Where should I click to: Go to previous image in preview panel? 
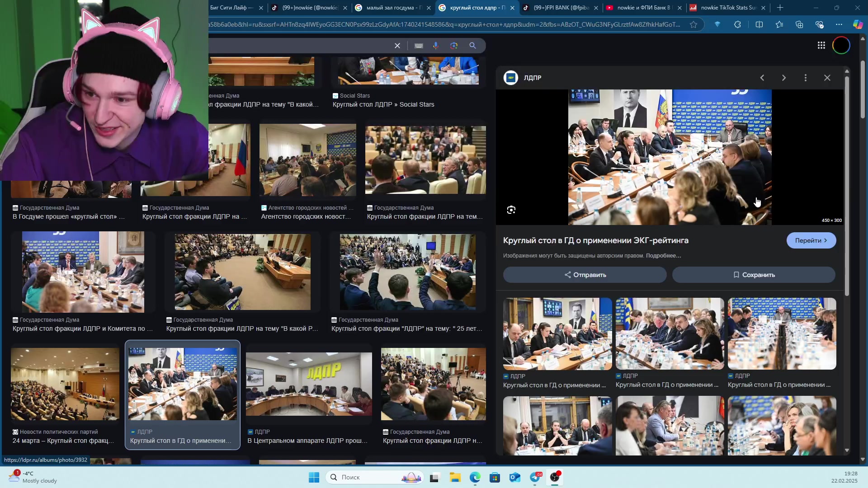[762, 78]
